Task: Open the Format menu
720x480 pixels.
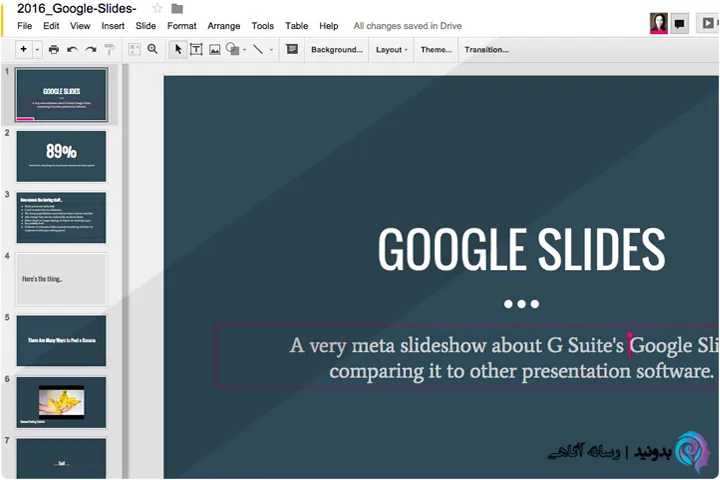Action: point(182,26)
